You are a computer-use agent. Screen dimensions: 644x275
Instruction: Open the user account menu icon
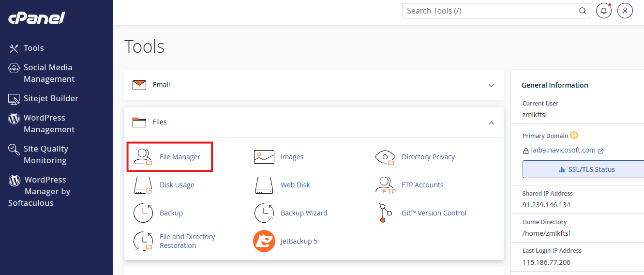tap(625, 11)
